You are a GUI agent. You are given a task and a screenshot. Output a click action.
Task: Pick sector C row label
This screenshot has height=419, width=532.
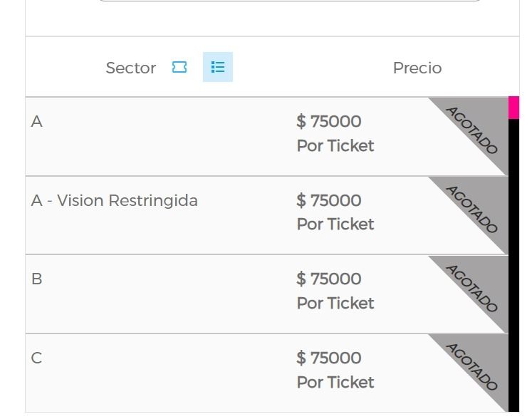click(37, 358)
